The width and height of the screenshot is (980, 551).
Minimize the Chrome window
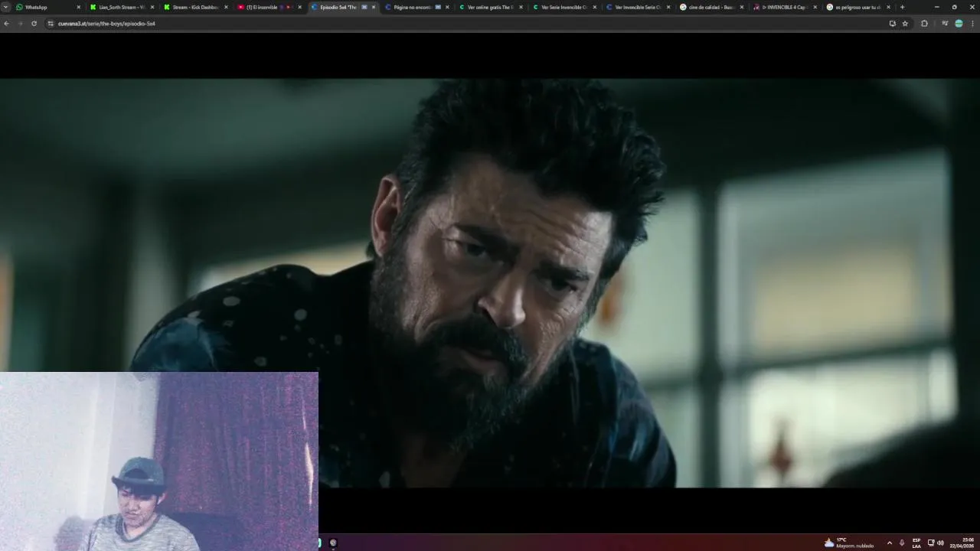[936, 7]
